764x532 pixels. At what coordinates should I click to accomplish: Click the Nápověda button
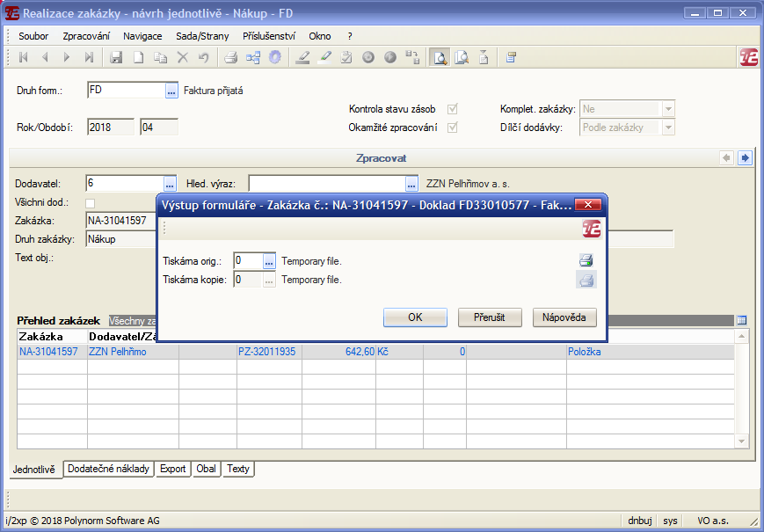(564, 317)
